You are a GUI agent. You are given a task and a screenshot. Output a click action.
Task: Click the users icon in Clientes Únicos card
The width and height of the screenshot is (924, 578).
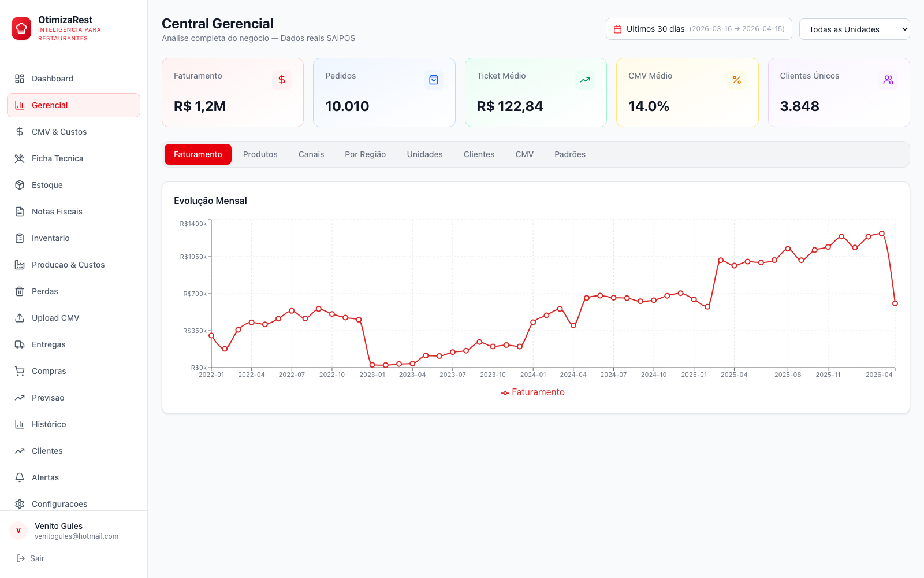(888, 80)
